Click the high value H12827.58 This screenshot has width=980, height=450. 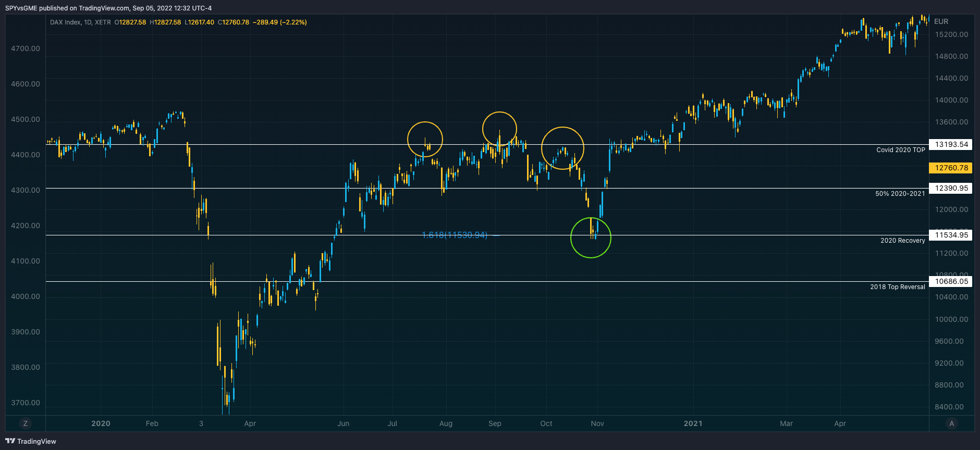(165, 22)
